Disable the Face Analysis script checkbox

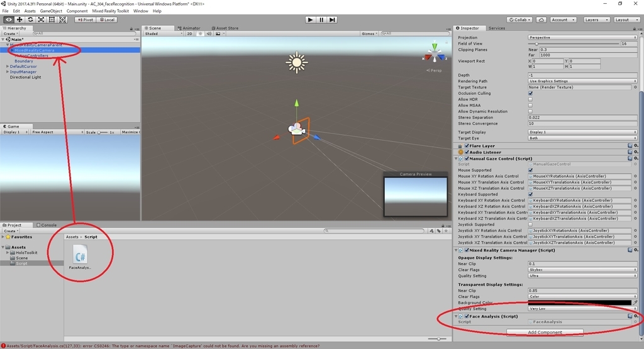(x=467, y=316)
